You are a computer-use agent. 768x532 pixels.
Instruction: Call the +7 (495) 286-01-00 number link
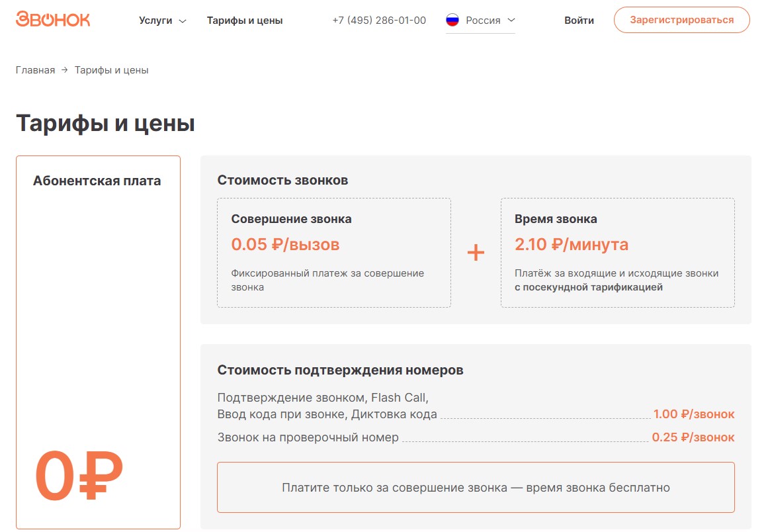pyautogui.click(x=379, y=21)
